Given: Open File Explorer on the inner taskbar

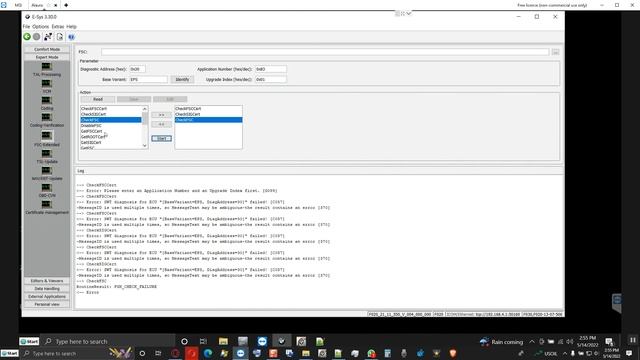Looking at the screenshot, I should pos(223,341).
